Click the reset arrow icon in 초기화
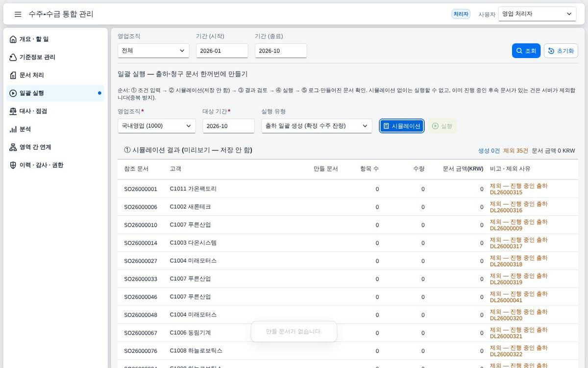The width and height of the screenshot is (588, 368). pyautogui.click(x=551, y=51)
